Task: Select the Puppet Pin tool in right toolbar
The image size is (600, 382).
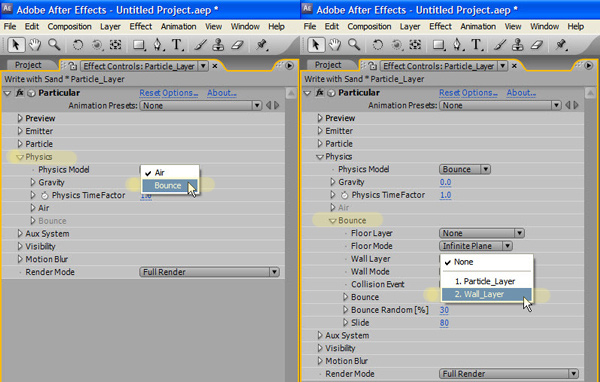Action: click(561, 45)
